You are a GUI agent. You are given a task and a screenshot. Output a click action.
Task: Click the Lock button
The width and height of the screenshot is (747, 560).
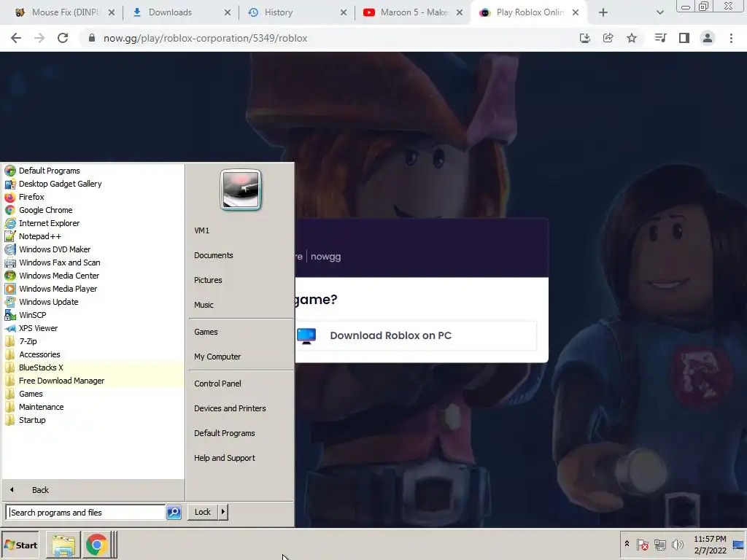203,512
